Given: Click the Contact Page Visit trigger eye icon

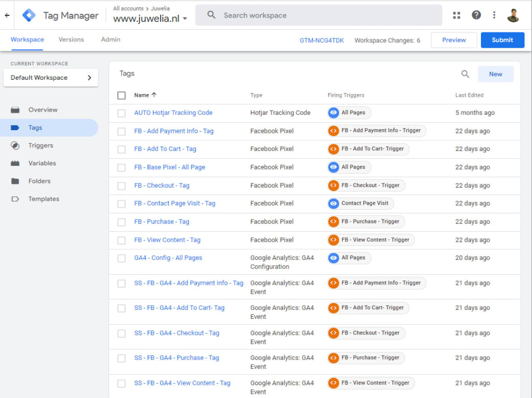Looking at the screenshot, I should coord(334,204).
